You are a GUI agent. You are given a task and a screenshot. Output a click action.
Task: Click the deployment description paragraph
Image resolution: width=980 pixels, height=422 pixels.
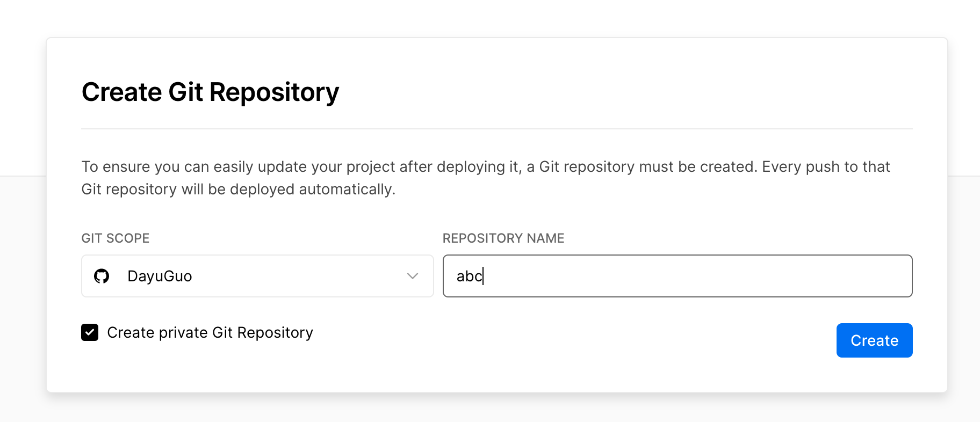pyautogui.click(x=484, y=177)
